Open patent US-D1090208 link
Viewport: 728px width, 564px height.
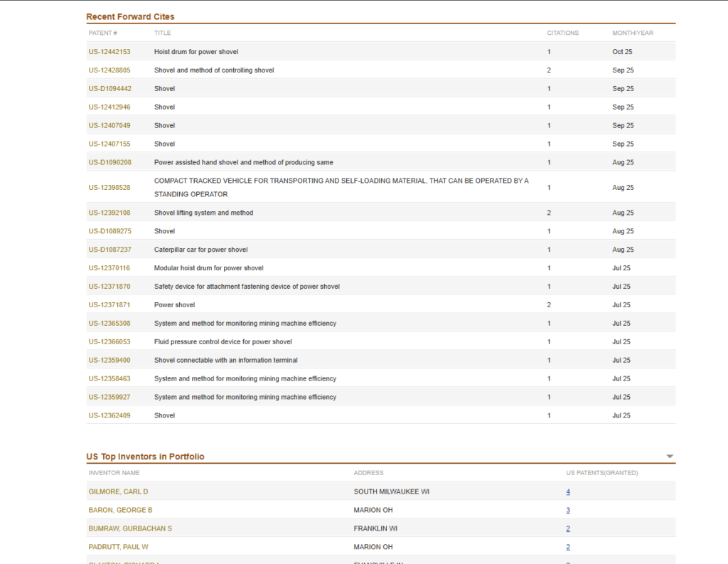pos(110,163)
